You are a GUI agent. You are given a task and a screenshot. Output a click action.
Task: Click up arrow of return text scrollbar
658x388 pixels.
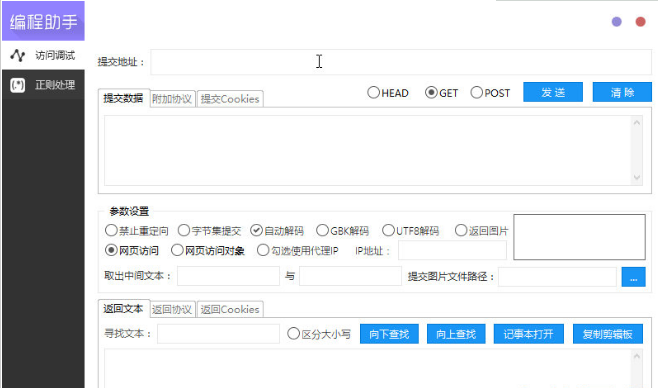tap(637, 357)
